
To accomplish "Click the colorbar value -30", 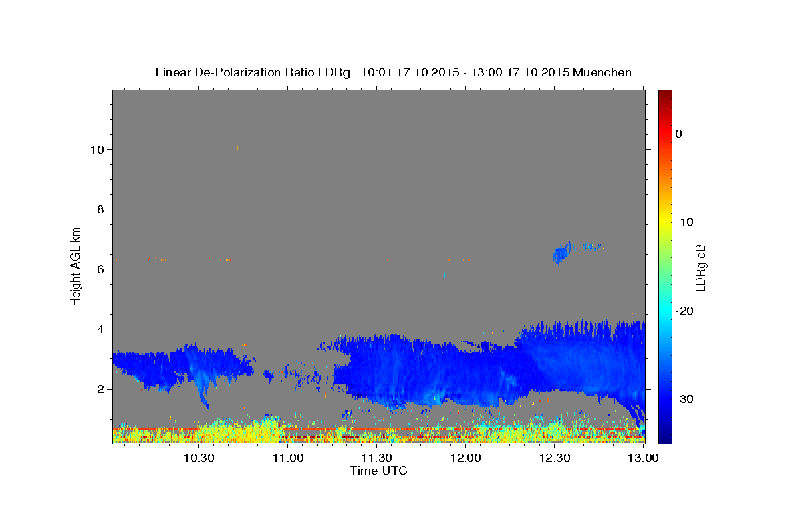I will pos(685,399).
